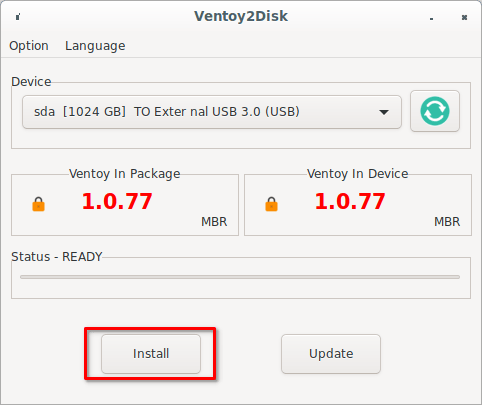Image resolution: width=482 pixels, height=405 pixels.
Task: Click the status progress bar
Action: click(x=240, y=277)
